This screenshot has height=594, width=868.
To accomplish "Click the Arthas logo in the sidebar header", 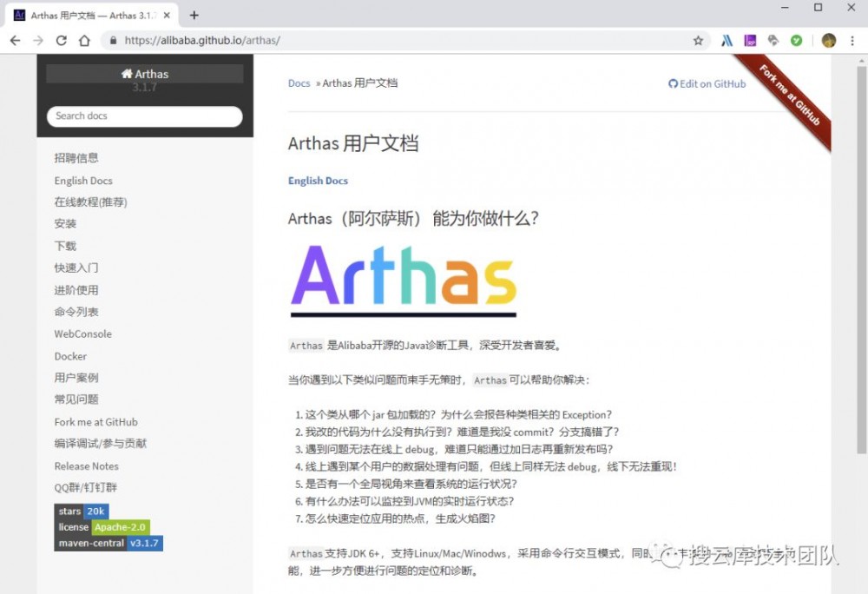I will tap(144, 74).
